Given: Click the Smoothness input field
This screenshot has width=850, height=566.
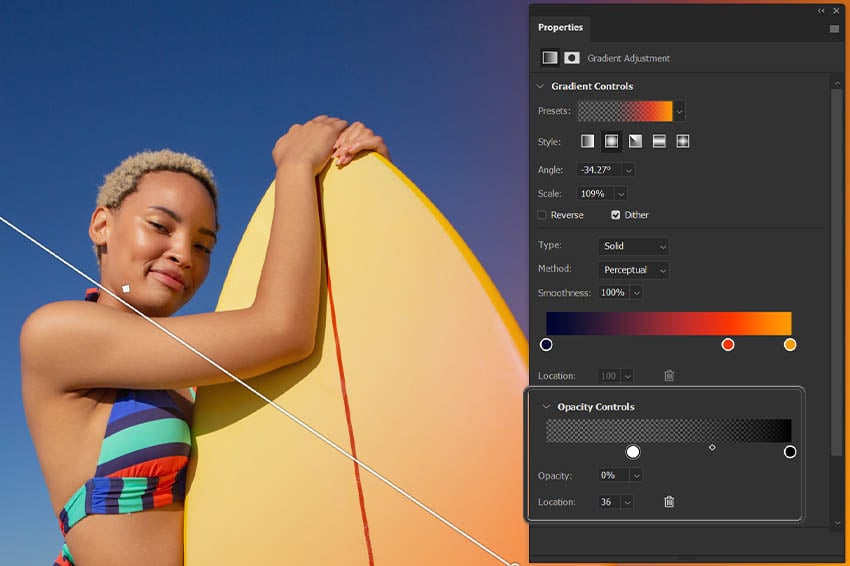Looking at the screenshot, I should pos(615,293).
